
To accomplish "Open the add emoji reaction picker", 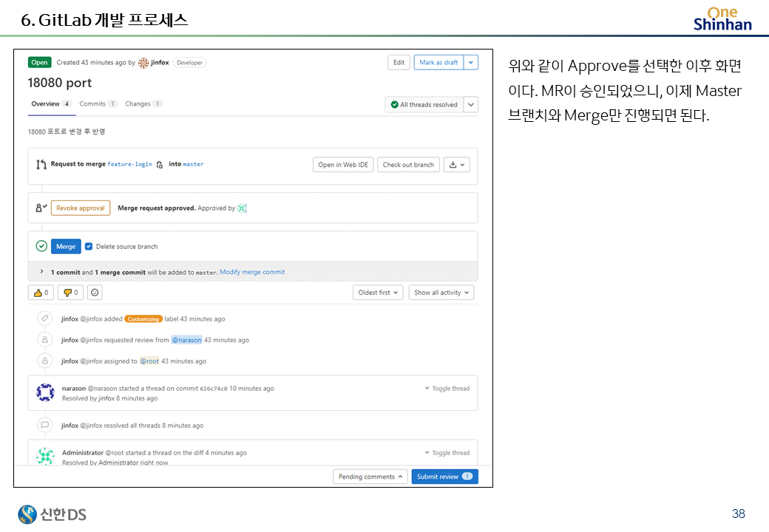I will [95, 293].
